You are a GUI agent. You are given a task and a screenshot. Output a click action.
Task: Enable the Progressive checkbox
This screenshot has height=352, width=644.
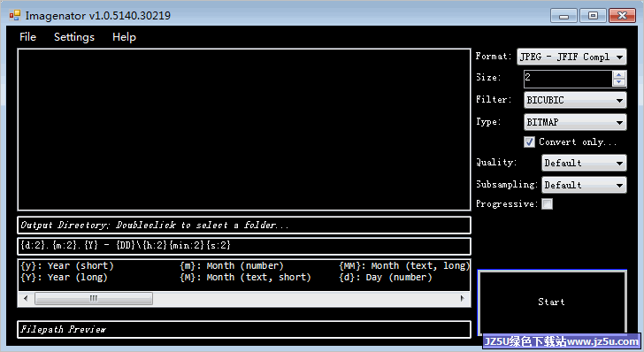[x=547, y=204]
